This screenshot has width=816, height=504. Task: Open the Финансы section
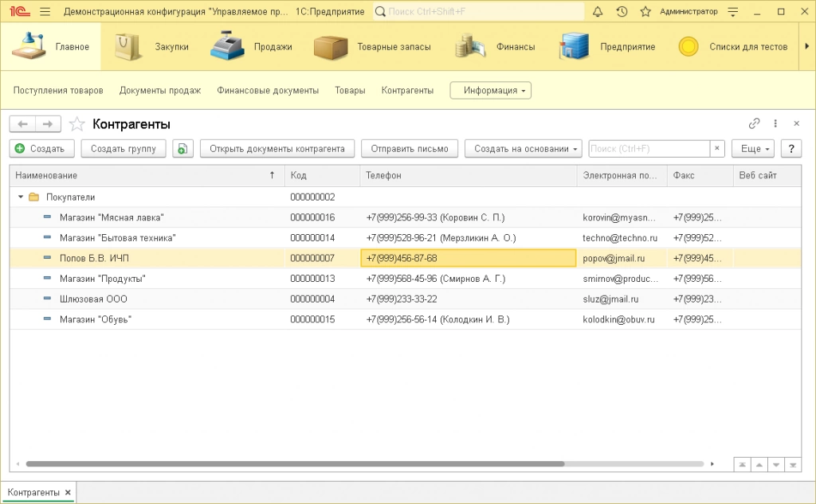[x=496, y=47]
